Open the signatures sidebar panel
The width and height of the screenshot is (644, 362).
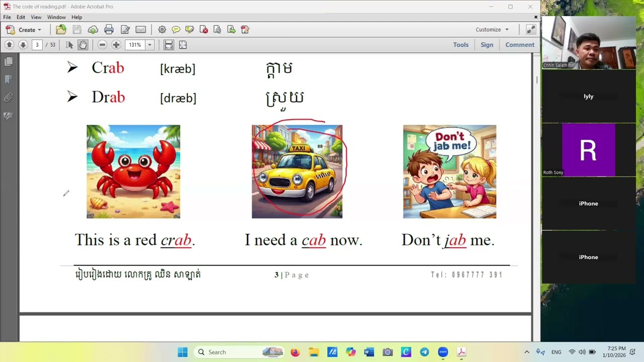coord(9,116)
